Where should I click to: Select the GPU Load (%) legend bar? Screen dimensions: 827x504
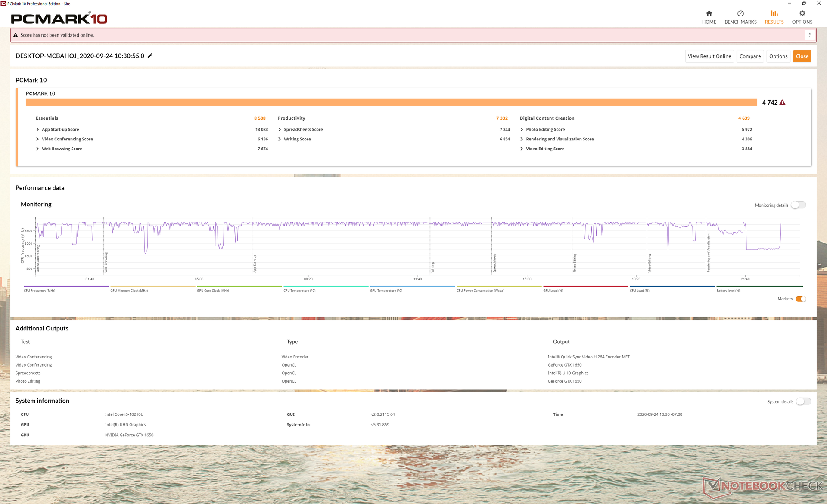point(585,286)
